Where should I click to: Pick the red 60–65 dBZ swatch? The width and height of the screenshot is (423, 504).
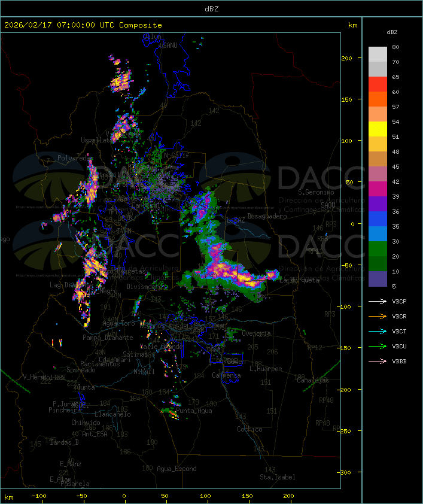378,84
